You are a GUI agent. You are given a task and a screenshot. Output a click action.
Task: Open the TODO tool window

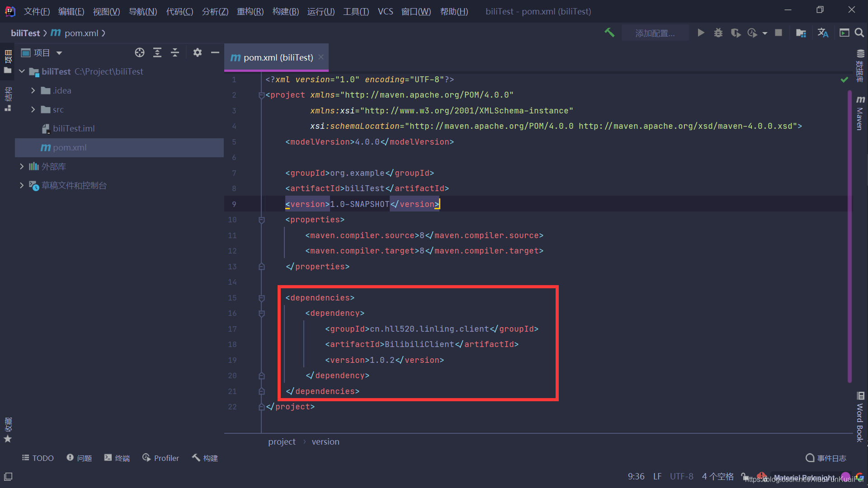(38, 458)
